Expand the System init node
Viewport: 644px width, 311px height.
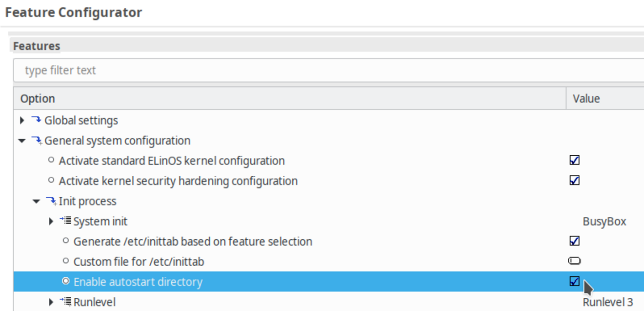(x=51, y=221)
